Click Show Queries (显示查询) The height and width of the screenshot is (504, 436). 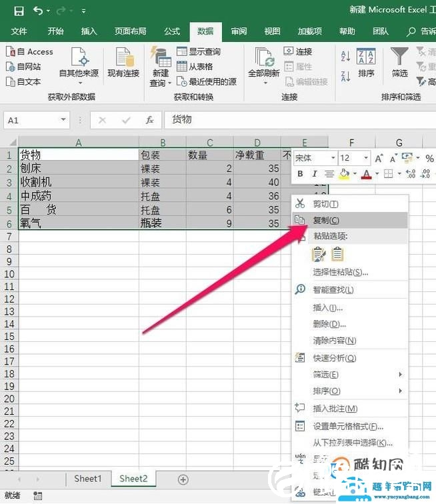pos(199,51)
